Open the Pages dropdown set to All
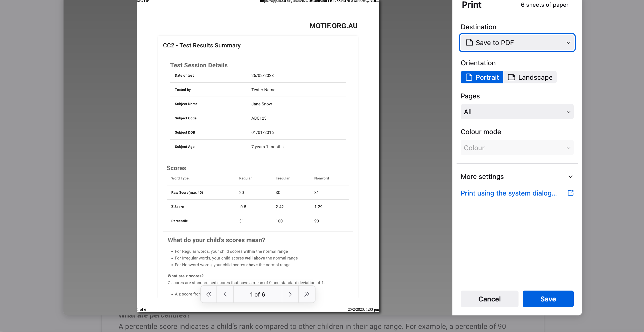The height and width of the screenshot is (332, 644). (x=517, y=112)
